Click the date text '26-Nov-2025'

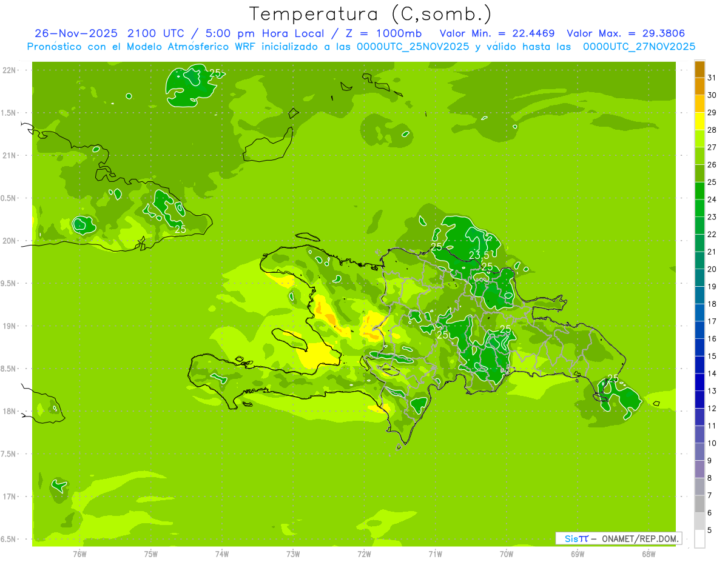(76, 33)
